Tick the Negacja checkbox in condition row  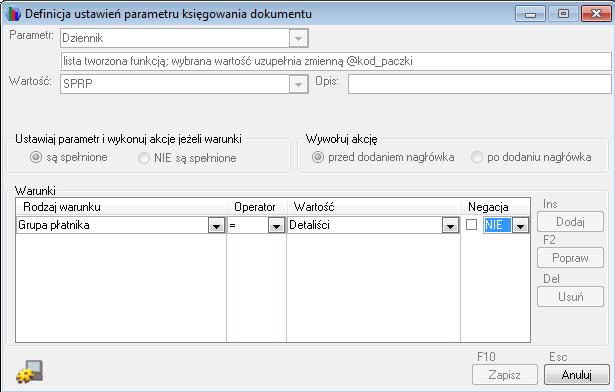tap(471, 225)
